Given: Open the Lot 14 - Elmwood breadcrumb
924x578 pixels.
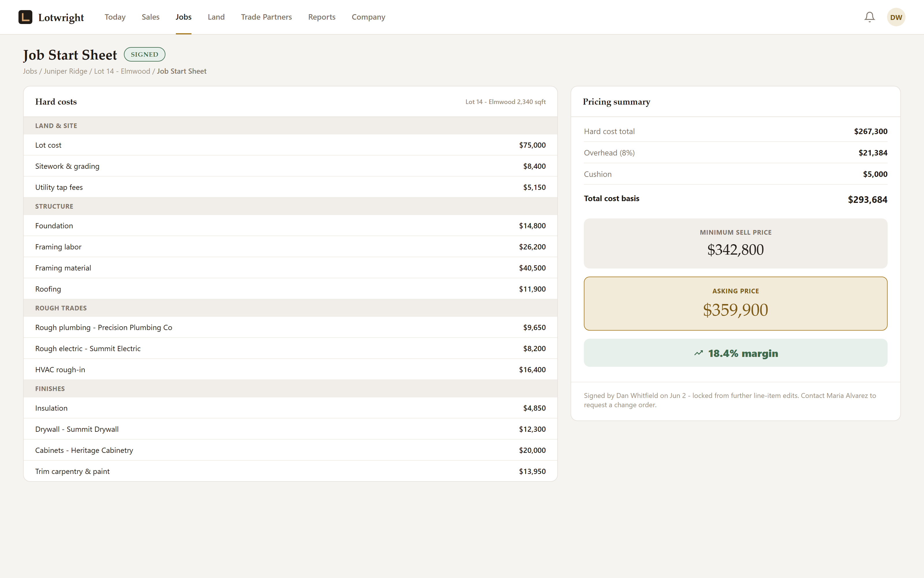Looking at the screenshot, I should pyautogui.click(x=122, y=71).
